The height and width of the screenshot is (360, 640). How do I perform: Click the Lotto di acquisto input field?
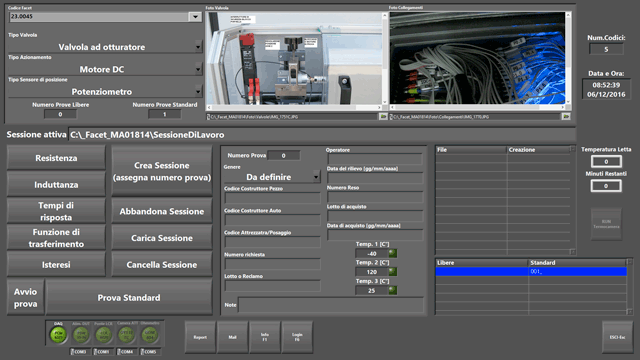(x=375, y=216)
